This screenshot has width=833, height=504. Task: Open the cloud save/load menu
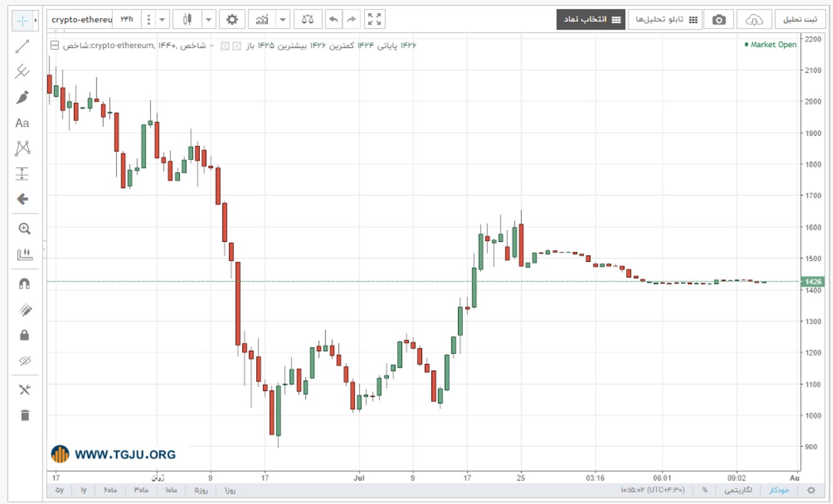pos(754,20)
